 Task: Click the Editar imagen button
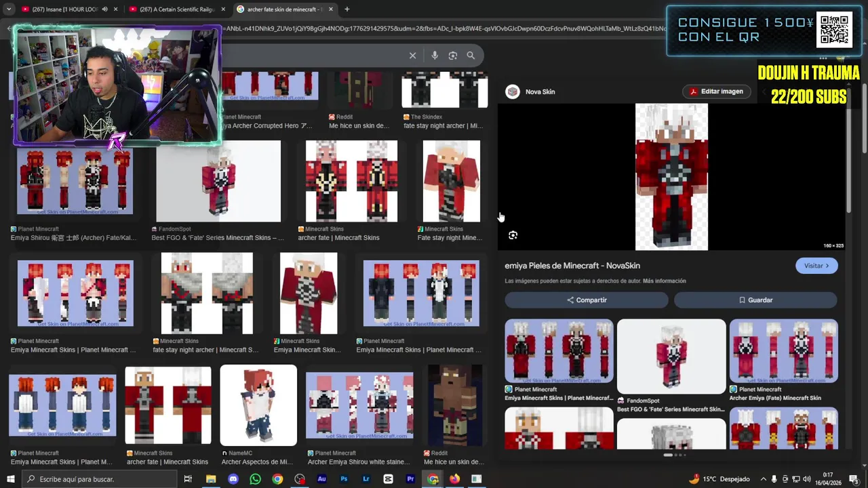(x=716, y=91)
